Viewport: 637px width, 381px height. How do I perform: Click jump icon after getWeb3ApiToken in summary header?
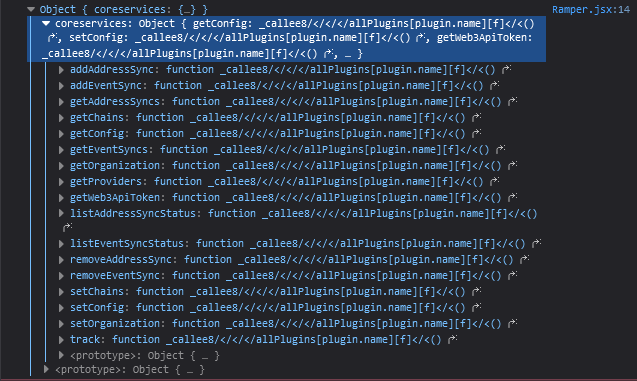[328, 54]
